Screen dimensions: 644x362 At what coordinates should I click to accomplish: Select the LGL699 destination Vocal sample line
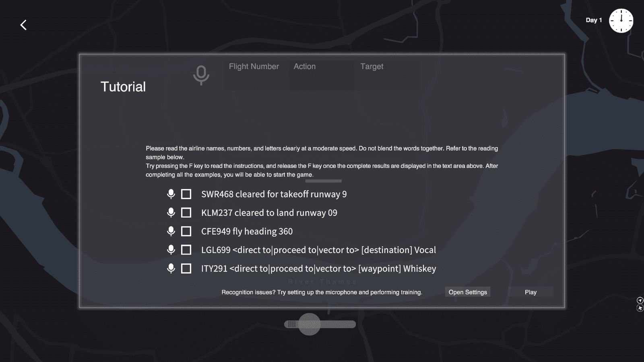click(x=318, y=250)
